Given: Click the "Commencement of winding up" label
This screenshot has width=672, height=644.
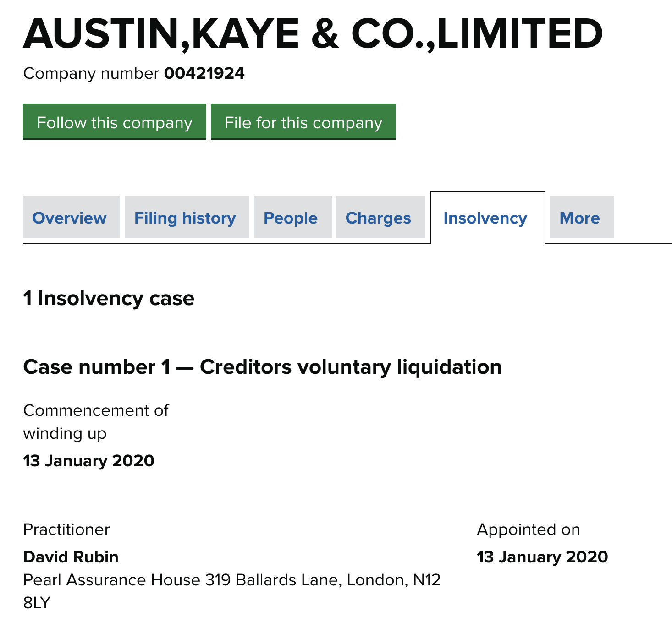Looking at the screenshot, I should coord(96,421).
